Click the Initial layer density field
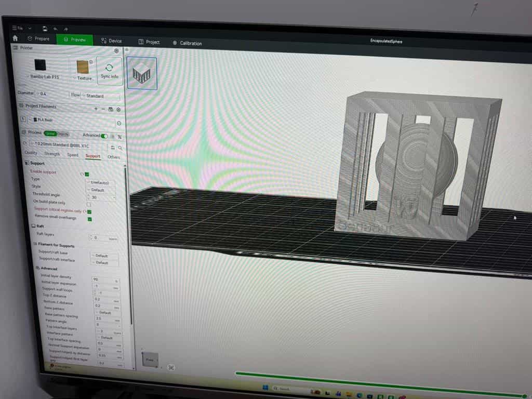Screen dimensions: 532x399 click(x=106, y=280)
